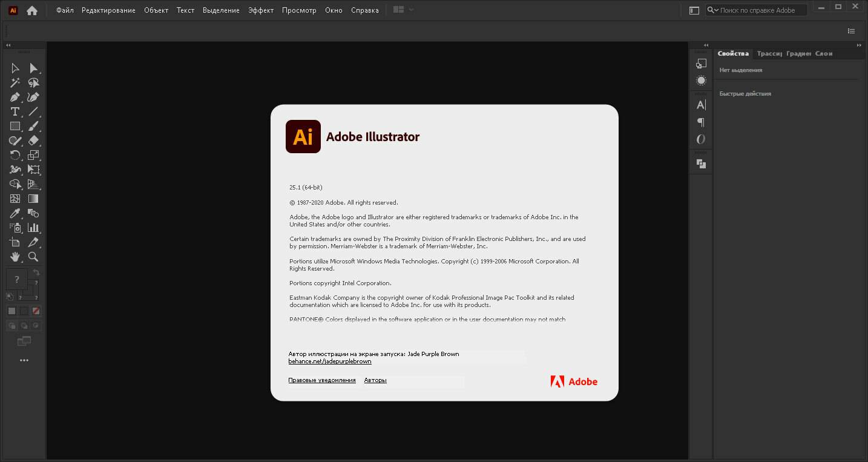This screenshot has width=868, height=462.
Task: Open the control bar list menu icon
Action: pos(852,31)
